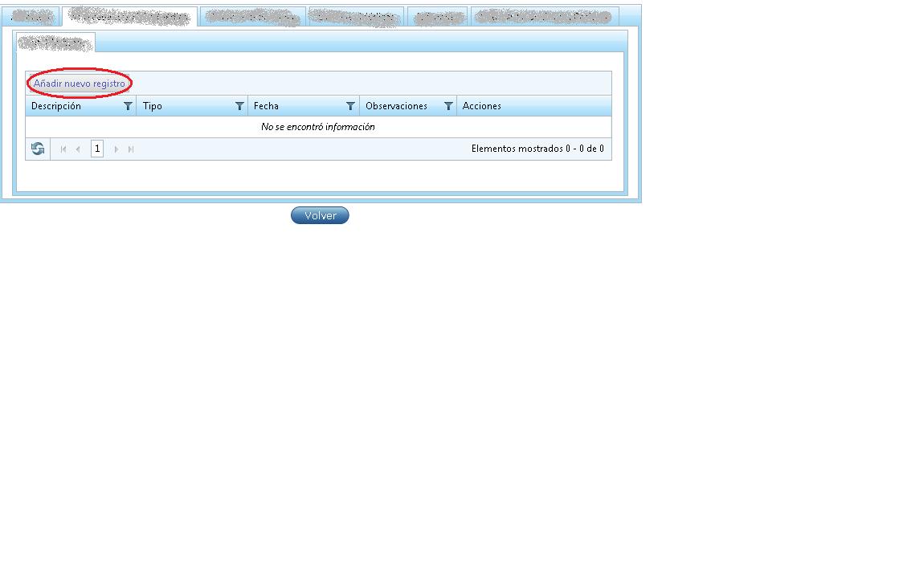Go to the previous page arrow
Screen dimensions: 899x588
(77, 149)
